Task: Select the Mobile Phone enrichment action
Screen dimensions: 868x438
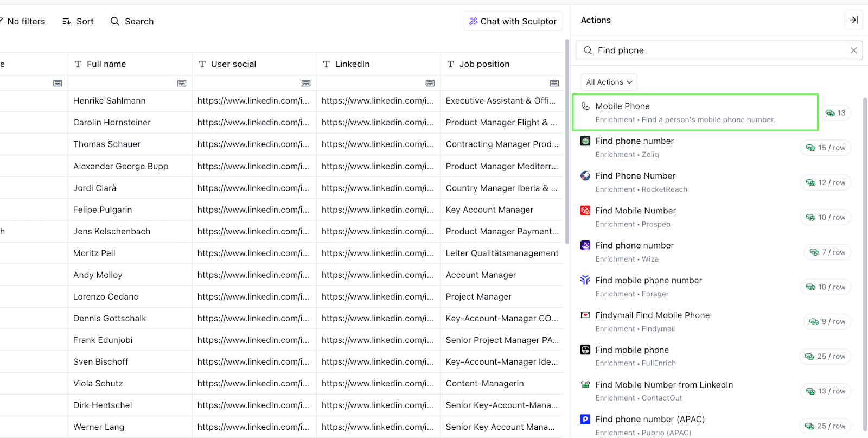Action: tap(695, 112)
